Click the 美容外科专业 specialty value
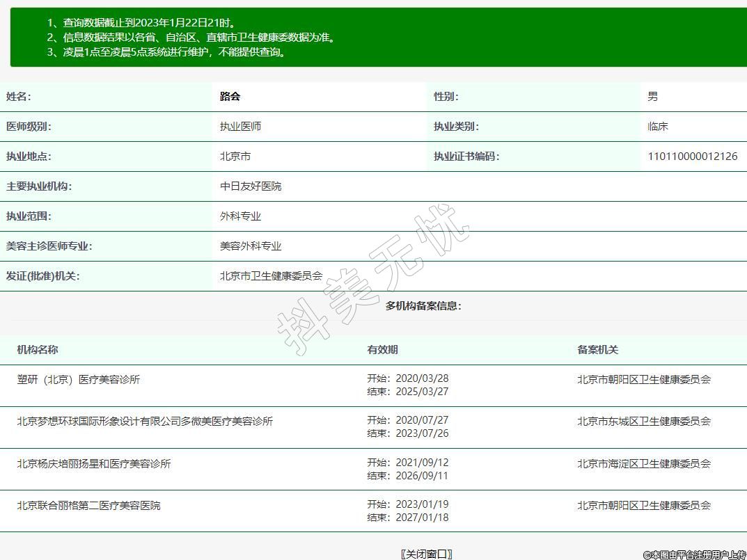747x560 pixels. [x=251, y=246]
